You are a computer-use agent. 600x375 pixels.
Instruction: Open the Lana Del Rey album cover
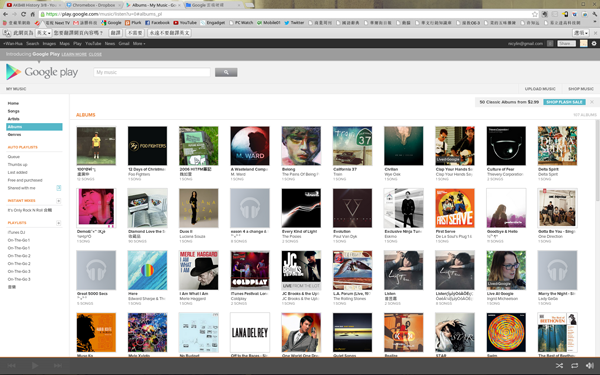pyautogui.click(x=250, y=332)
